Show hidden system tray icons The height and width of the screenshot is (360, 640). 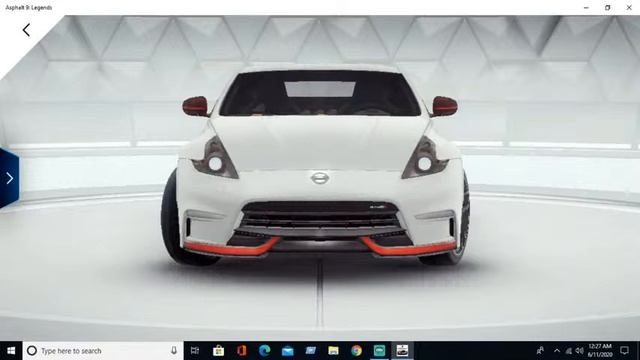[557, 351]
